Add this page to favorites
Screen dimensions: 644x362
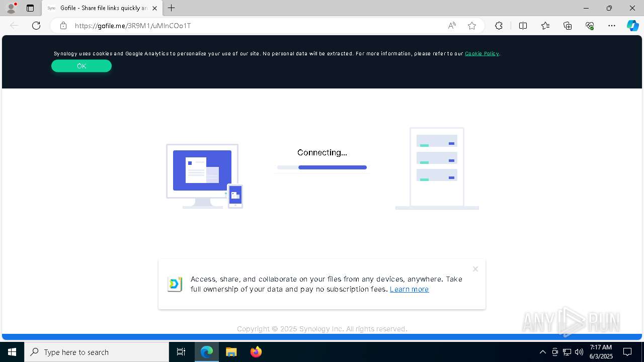pos(472,26)
